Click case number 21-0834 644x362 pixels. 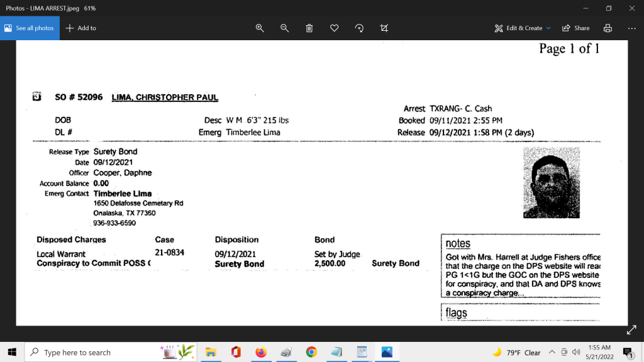click(169, 253)
